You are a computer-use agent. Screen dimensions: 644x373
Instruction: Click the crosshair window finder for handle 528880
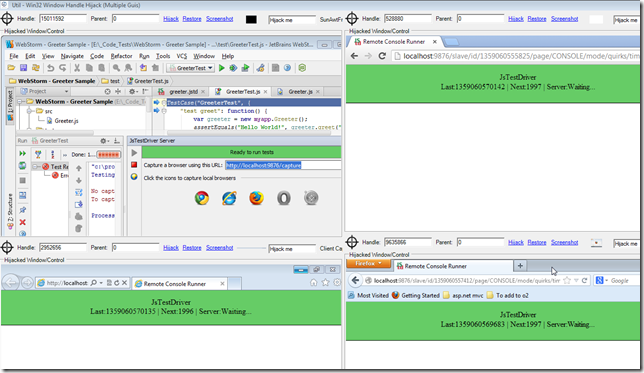coord(352,18)
